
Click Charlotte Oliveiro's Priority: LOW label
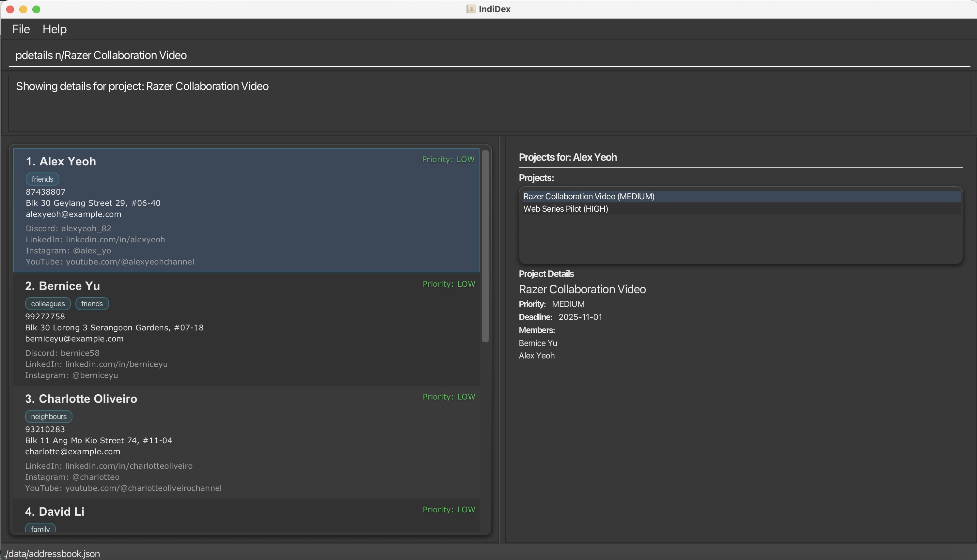point(449,397)
